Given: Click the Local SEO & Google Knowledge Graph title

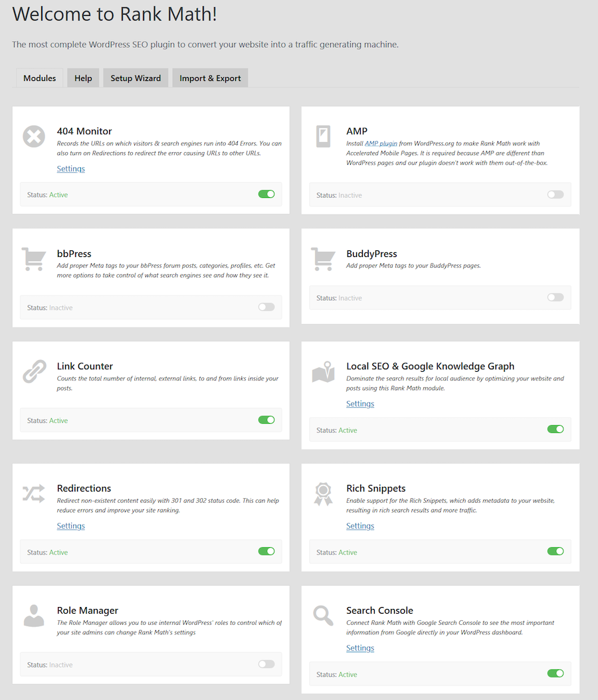Looking at the screenshot, I should (x=430, y=366).
